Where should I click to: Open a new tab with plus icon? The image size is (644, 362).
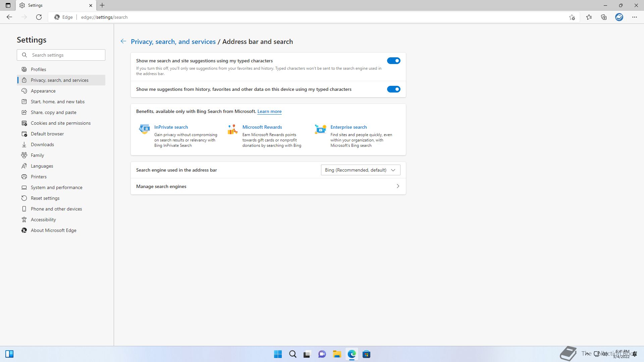102,5
